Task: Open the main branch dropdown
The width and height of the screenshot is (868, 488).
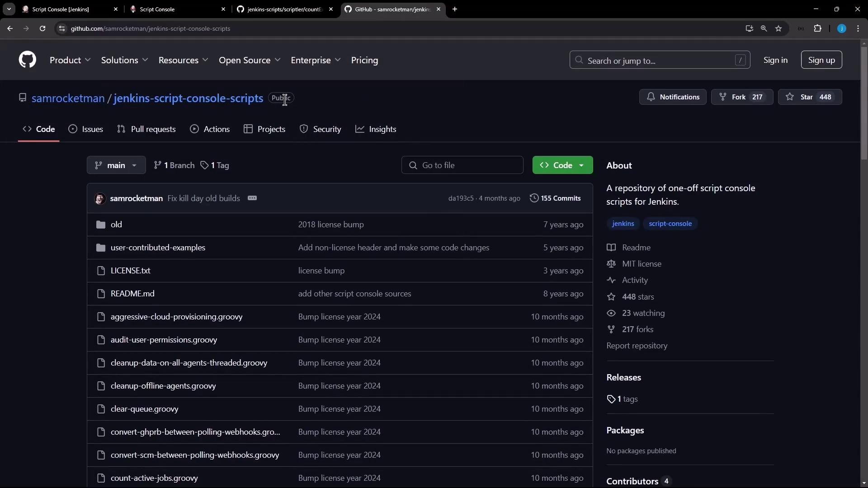Action: (x=116, y=165)
